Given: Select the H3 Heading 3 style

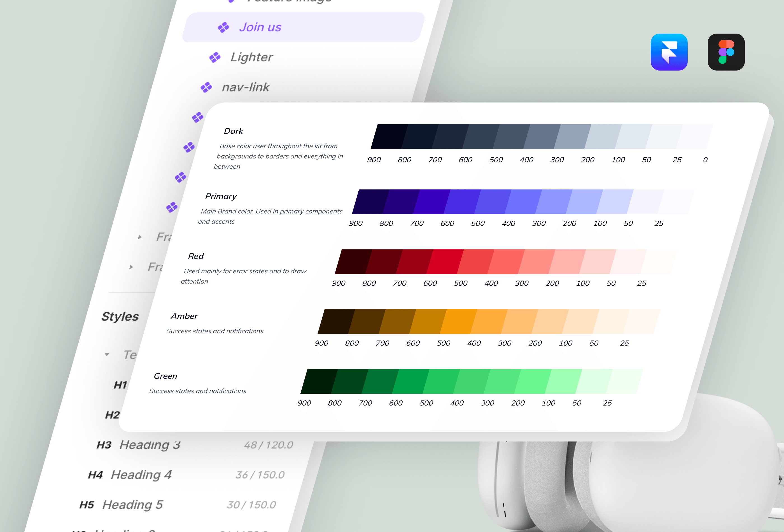Looking at the screenshot, I should coord(138,445).
